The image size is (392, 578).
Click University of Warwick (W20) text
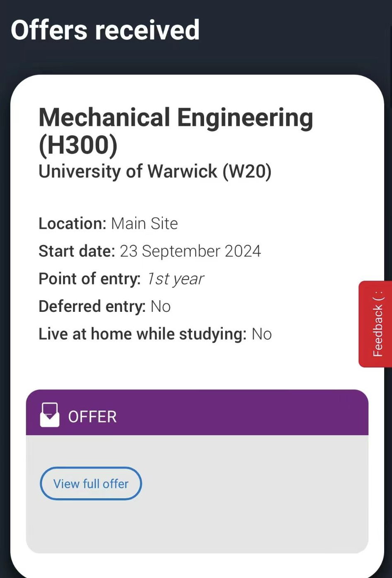[x=155, y=171]
